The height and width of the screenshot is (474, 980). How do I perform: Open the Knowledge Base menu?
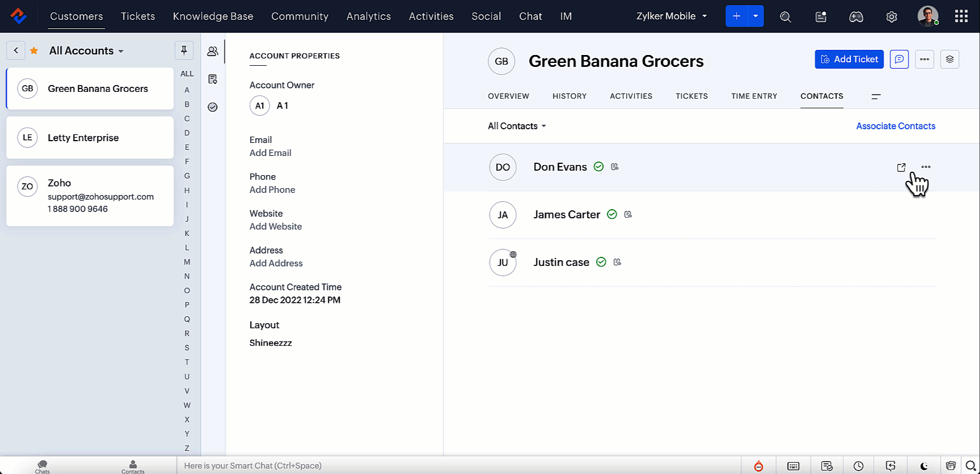coord(213,16)
